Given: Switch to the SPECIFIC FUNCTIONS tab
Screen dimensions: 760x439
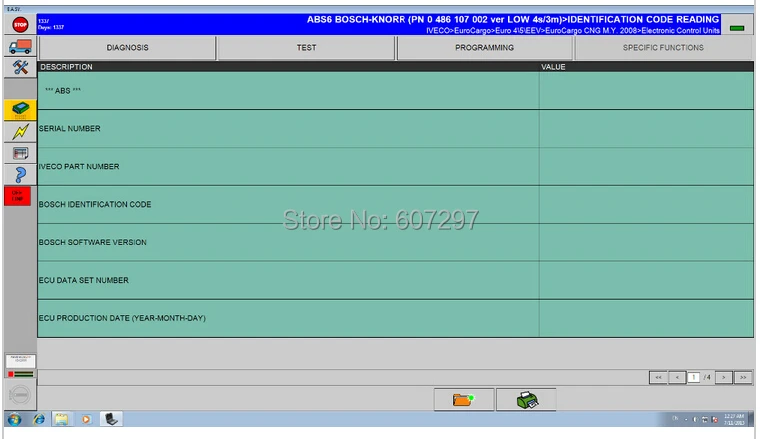Looking at the screenshot, I should point(663,48).
